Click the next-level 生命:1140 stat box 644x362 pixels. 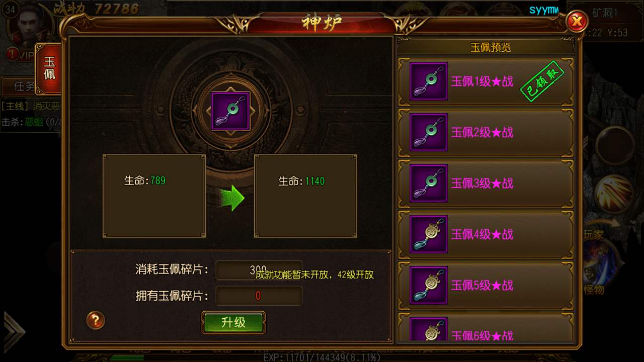click(305, 196)
